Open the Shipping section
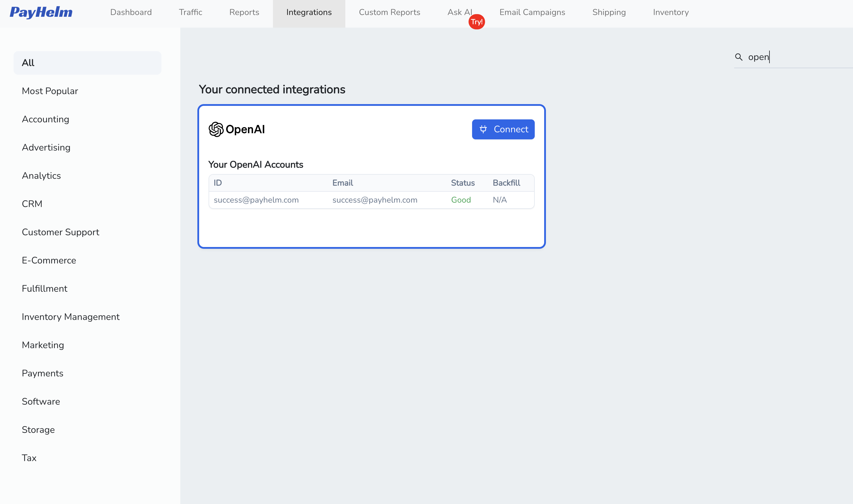Image resolution: width=853 pixels, height=504 pixels. pos(609,12)
